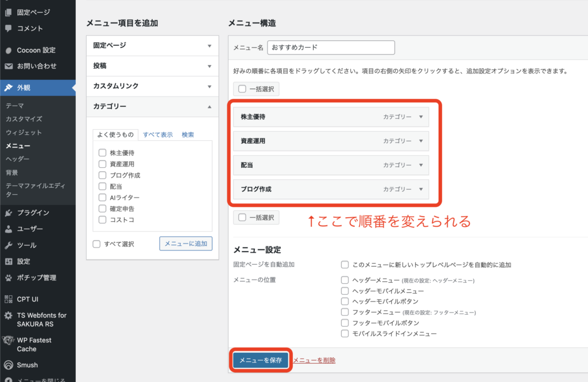Expand the 株主優待 menu item arrow

[421, 117]
